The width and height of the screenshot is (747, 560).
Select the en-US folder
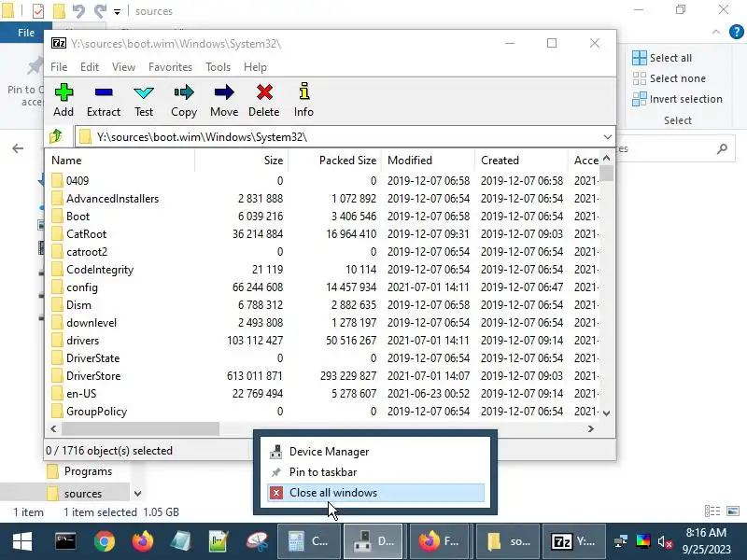click(x=81, y=394)
